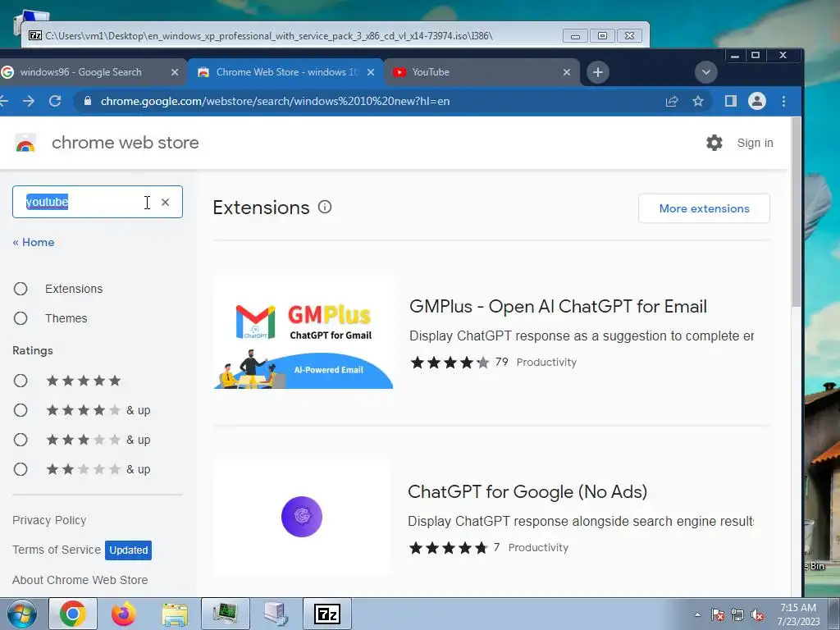Select the Extensions radio filter
The image size is (840, 630).
pos(21,289)
